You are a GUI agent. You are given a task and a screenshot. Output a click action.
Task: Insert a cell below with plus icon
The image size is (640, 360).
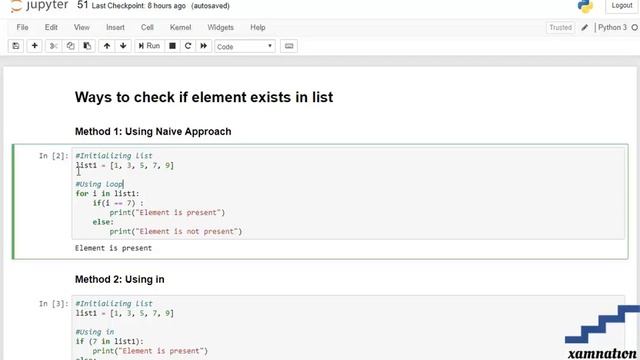pyautogui.click(x=35, y=46)
